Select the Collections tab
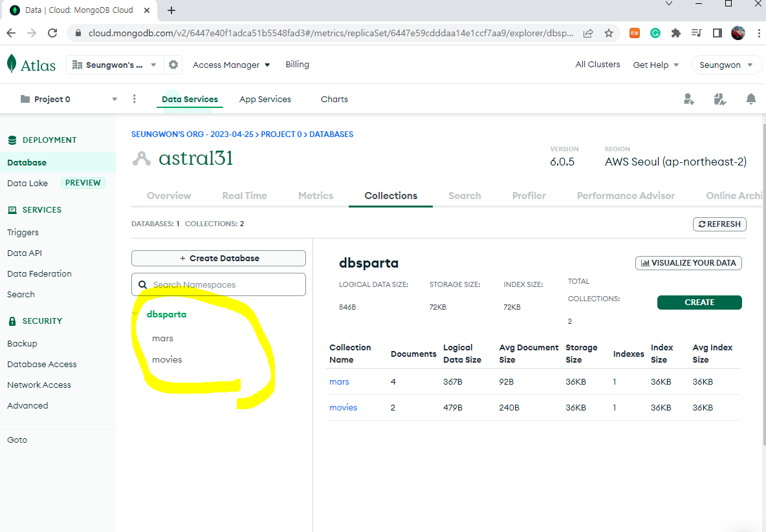 point(391,196)
